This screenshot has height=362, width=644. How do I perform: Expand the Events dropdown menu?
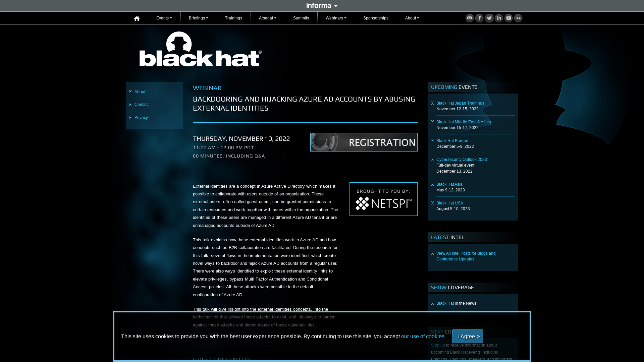pyautogui.click(x=164, y=18)
